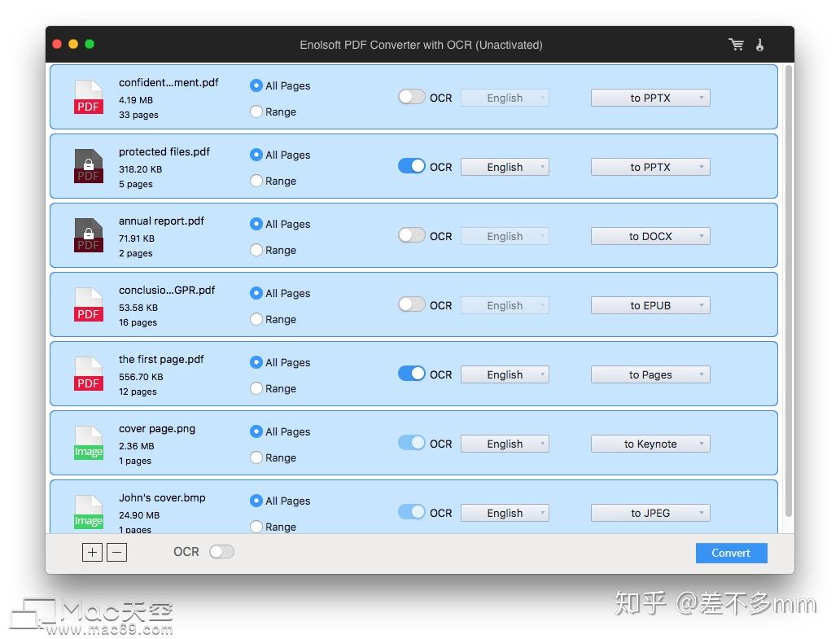Click the Image icon of John's cover.bmp
This screenshot has height=639, width=840.
[x=89, y=511]
